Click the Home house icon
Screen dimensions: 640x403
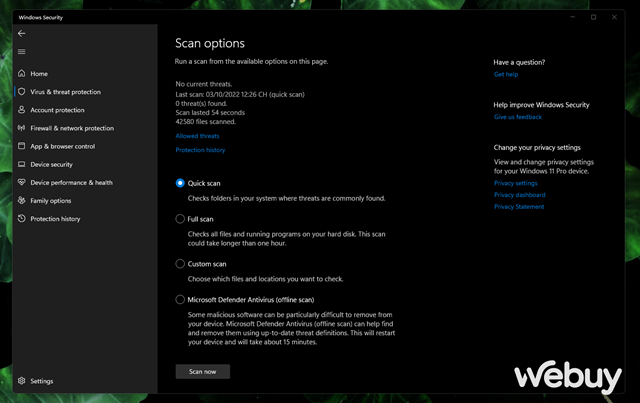[x=22, y=73]
